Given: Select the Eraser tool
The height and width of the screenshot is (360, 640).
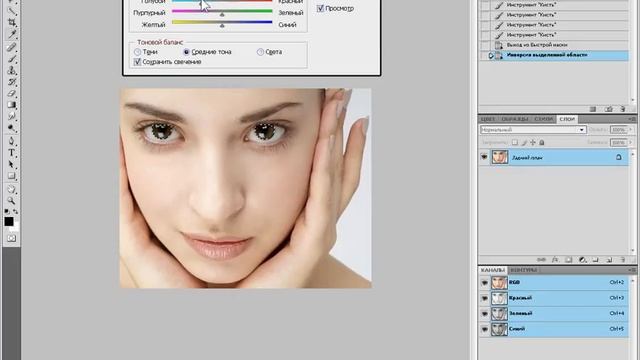Looking at the screenshot, I should [11, 93].
